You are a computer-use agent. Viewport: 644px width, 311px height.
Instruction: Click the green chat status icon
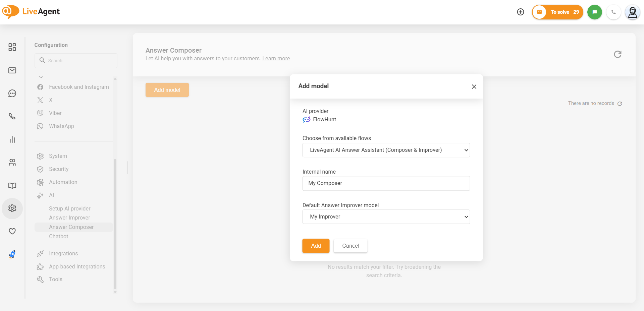pos(594,12)
